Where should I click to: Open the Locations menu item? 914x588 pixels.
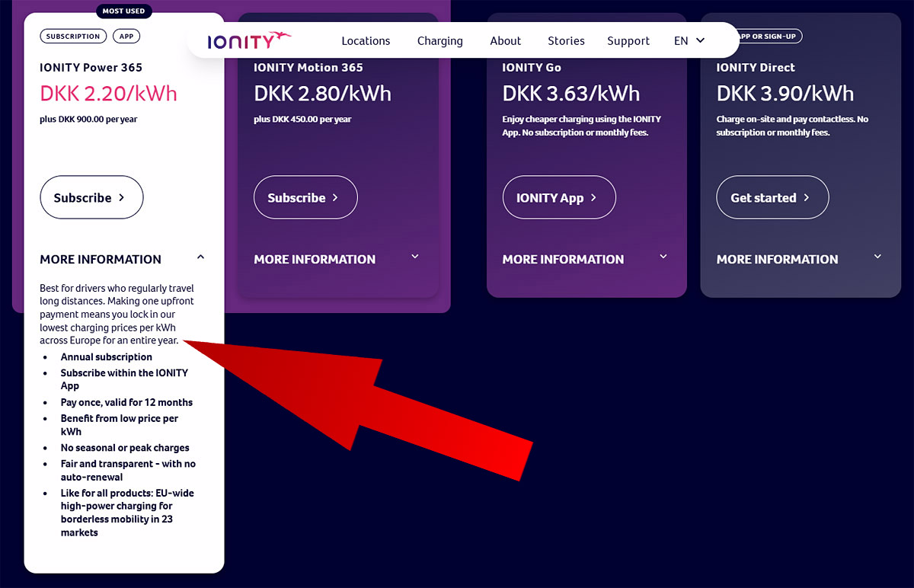(x=366, y=41)
